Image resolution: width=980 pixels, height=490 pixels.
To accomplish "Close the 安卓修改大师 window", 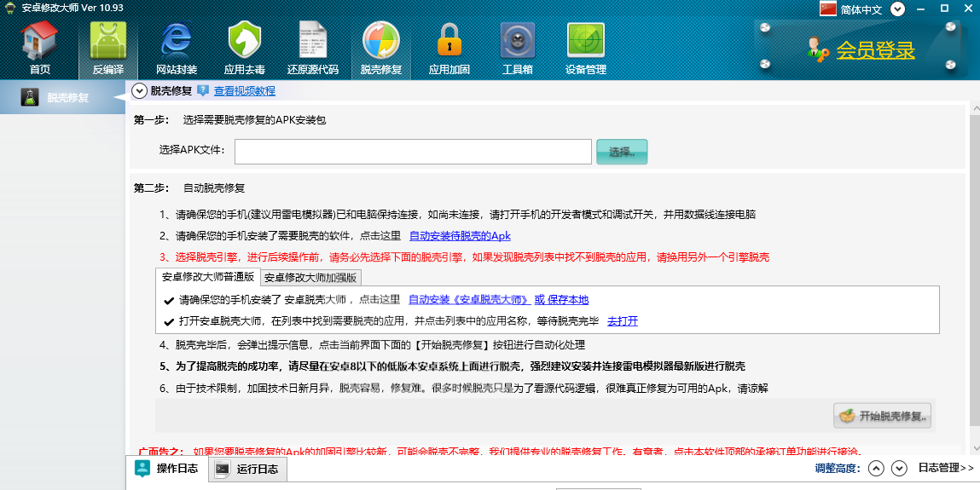I will (x=968, y=9).
